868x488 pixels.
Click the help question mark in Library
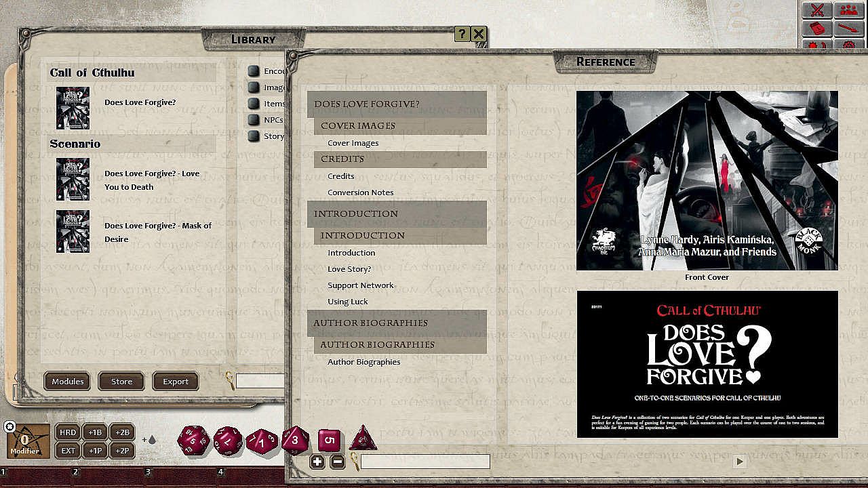point(462,34)
